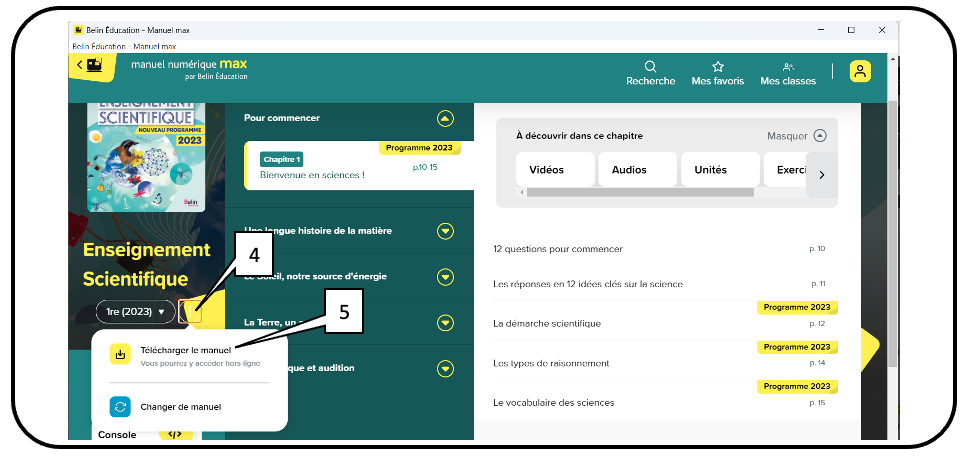Open La démarche scientifique page link

click(x=547, y=324)
